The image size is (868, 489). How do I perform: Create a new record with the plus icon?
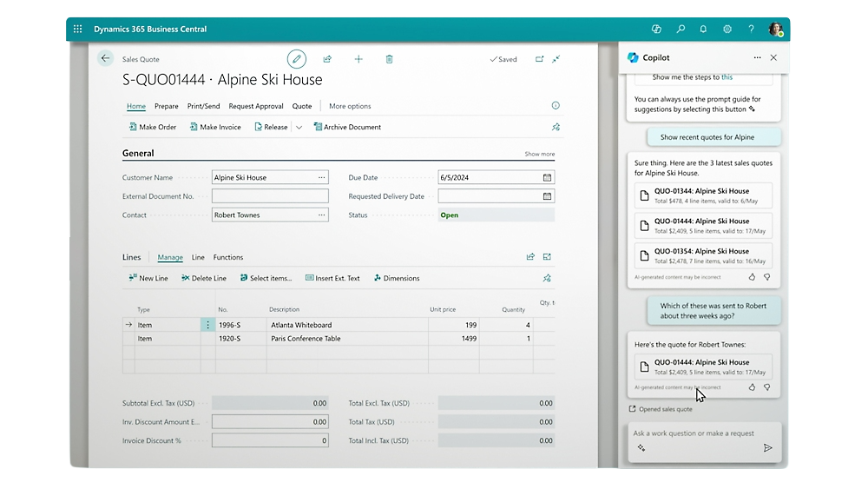point(358,59)
